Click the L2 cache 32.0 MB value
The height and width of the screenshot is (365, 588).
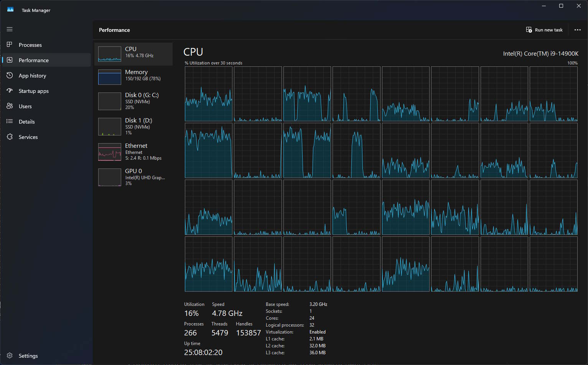(318, 346)
